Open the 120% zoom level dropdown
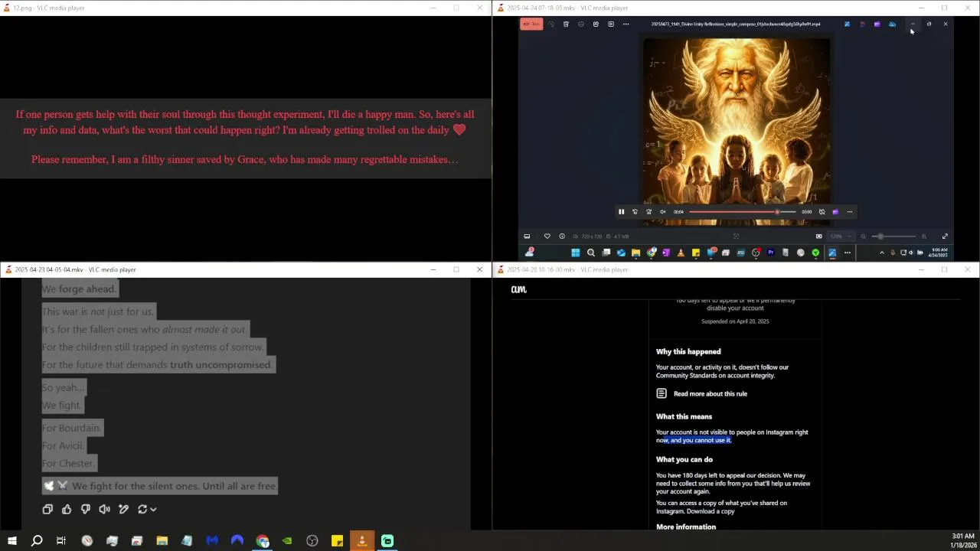 pyautogui.click(x=839, y=236)
